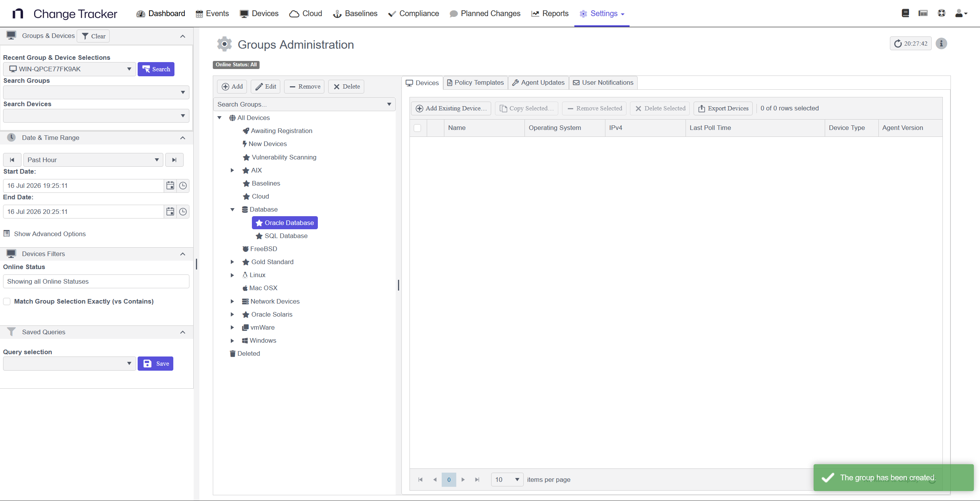Select the Mac OSX group
980x501 pixels.
click(260, 288)
